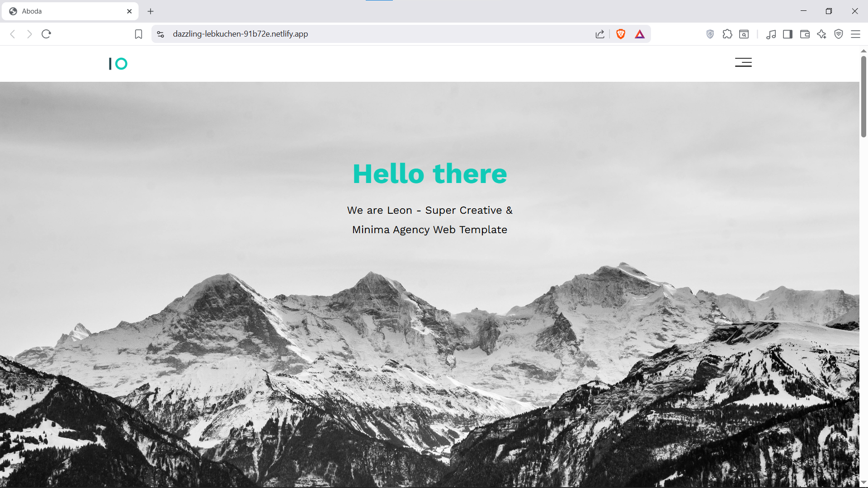868x488 pixels.
Task: Click the Brave Rewards triangle icon
Action: pos(639,34)
